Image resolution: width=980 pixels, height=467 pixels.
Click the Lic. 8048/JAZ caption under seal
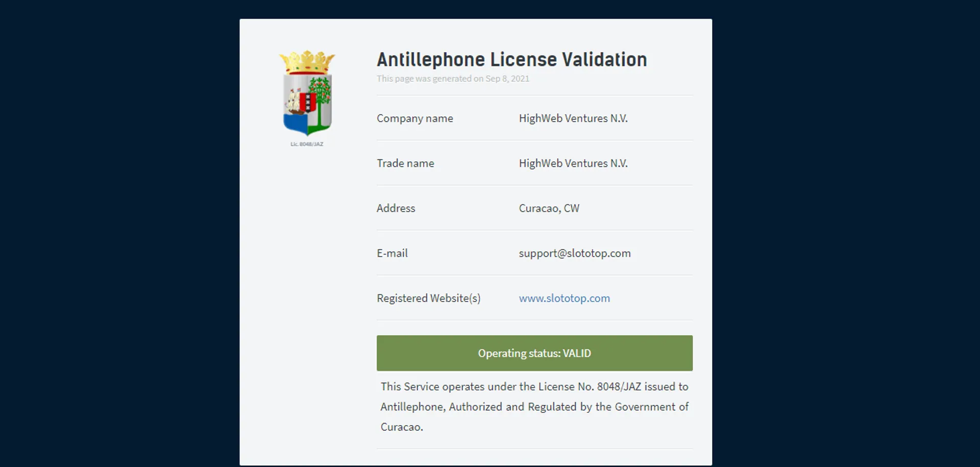tap(307, 144)
